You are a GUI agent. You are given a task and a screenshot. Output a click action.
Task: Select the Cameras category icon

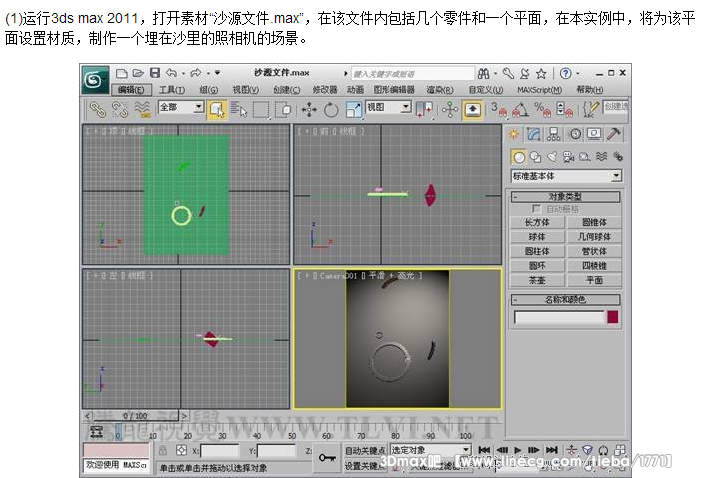tap(569, 157)
